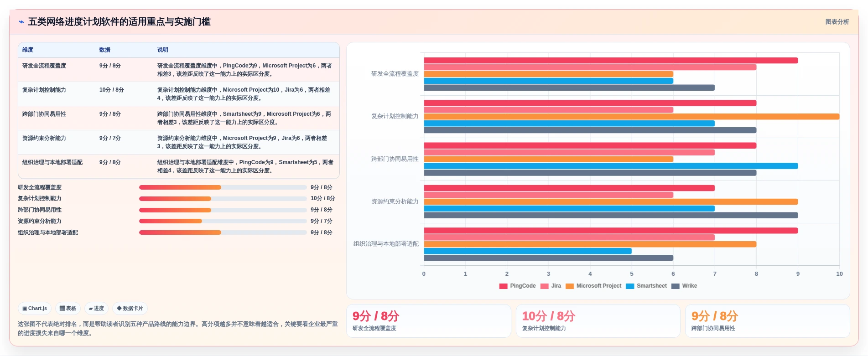
Task: Click the main title 五类网络进度计划软件的适用重点与实施门槛
Action: pos(120,22)
